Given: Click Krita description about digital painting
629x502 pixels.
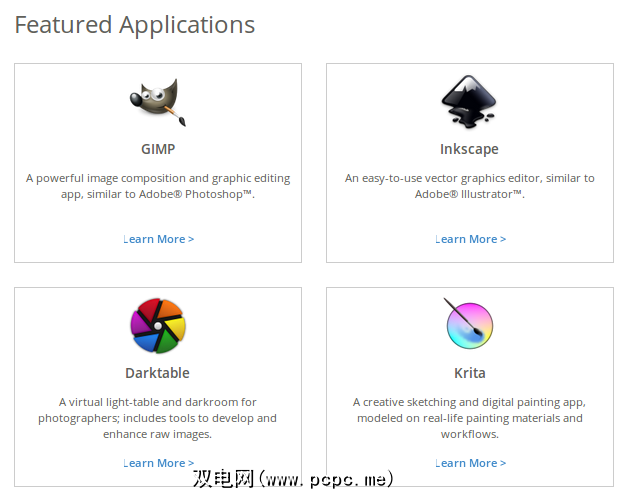Looking at the screenshot, I should coord(470,418).
